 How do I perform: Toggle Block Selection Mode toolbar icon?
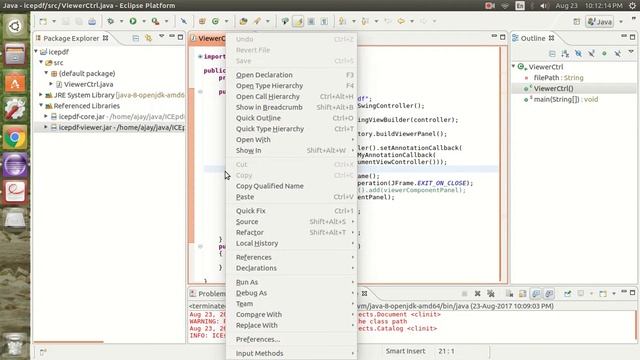point(311,21)
